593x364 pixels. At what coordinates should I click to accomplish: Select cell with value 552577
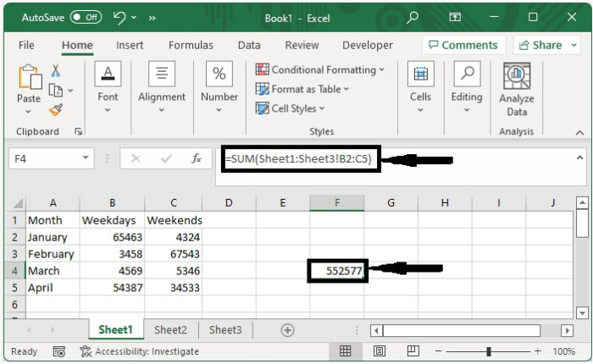click(x=337, y=271)
